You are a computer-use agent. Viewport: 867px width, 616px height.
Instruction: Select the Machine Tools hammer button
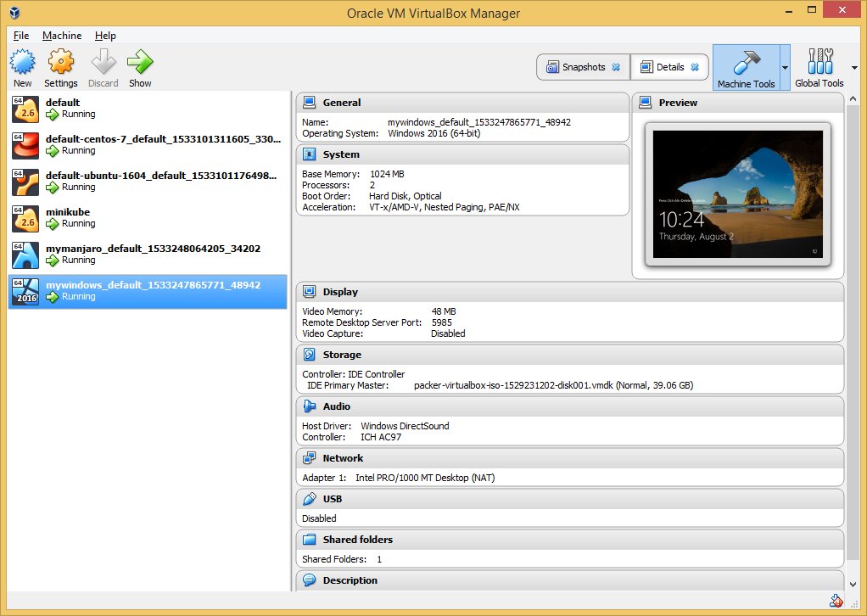(746, 68)
